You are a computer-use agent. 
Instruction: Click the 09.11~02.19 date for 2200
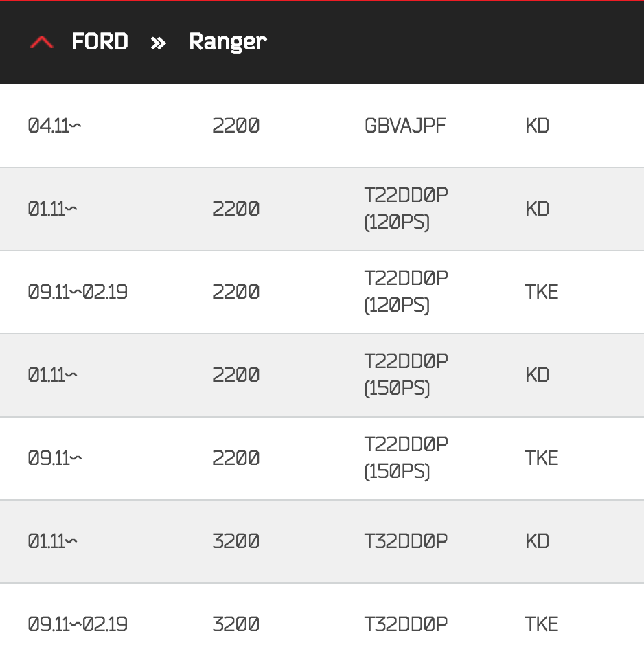pos(78,292)
